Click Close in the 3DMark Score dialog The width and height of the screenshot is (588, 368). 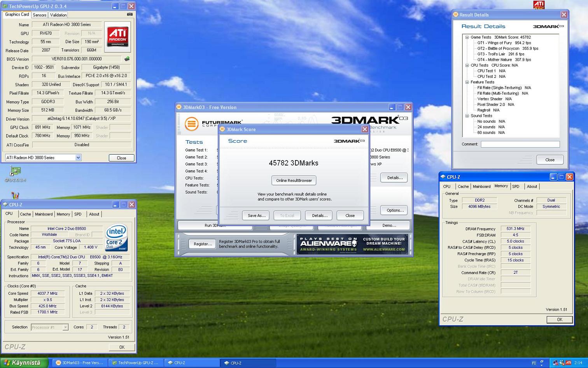(350, 215)
